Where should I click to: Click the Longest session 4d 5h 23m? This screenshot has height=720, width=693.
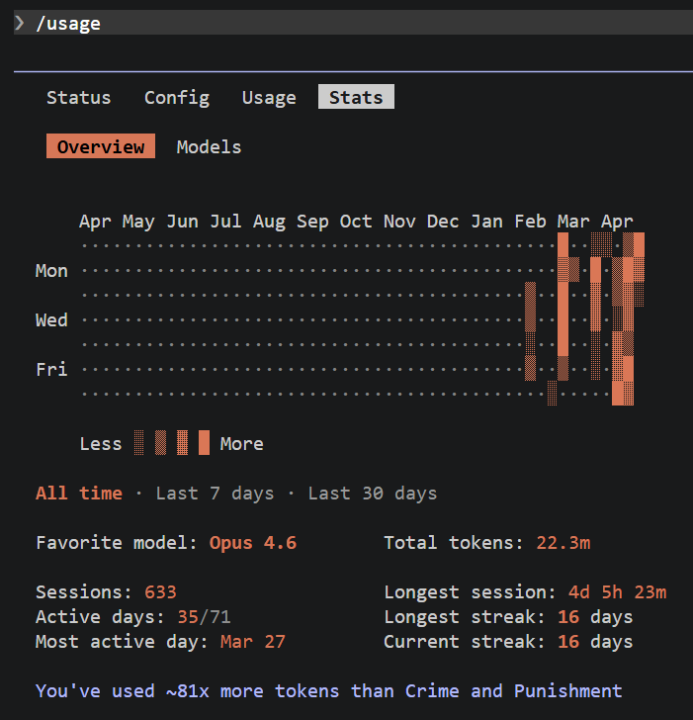pyautogui.click(x=617, y=592)
